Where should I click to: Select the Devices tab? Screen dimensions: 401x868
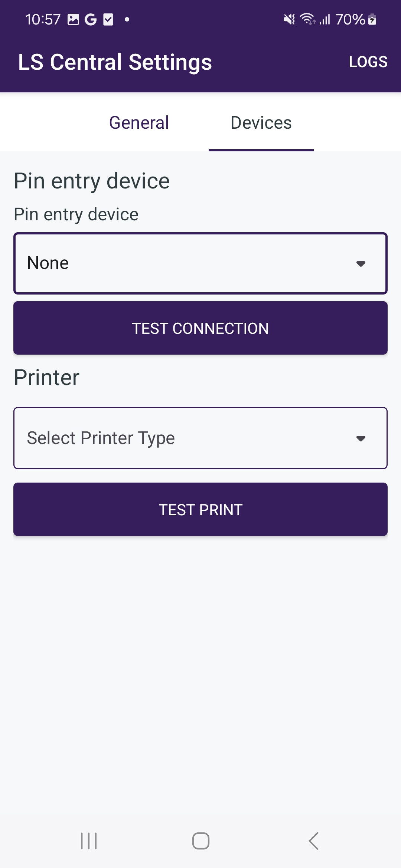261,123
